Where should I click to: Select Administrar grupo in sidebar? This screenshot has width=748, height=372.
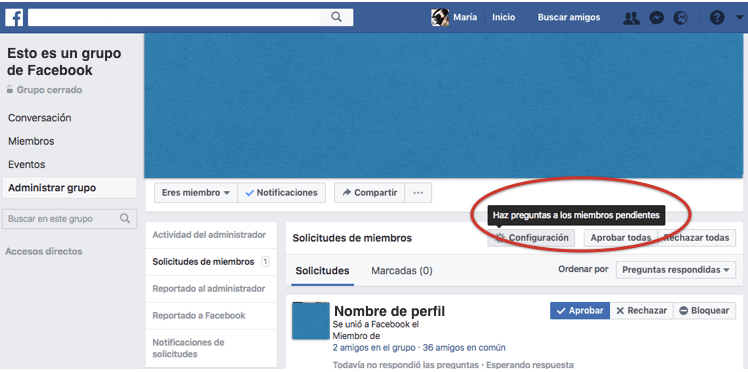click(70, 188)
